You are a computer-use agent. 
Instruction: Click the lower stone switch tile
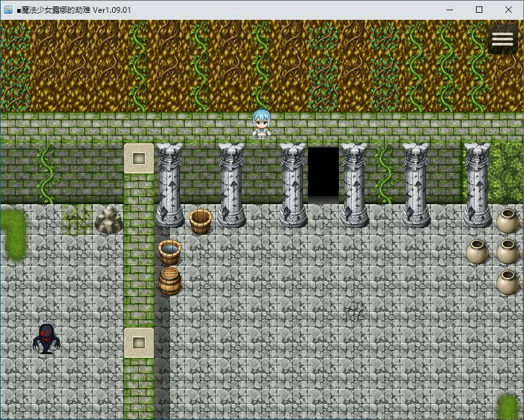pyautogui.click(x=139, y=343)
